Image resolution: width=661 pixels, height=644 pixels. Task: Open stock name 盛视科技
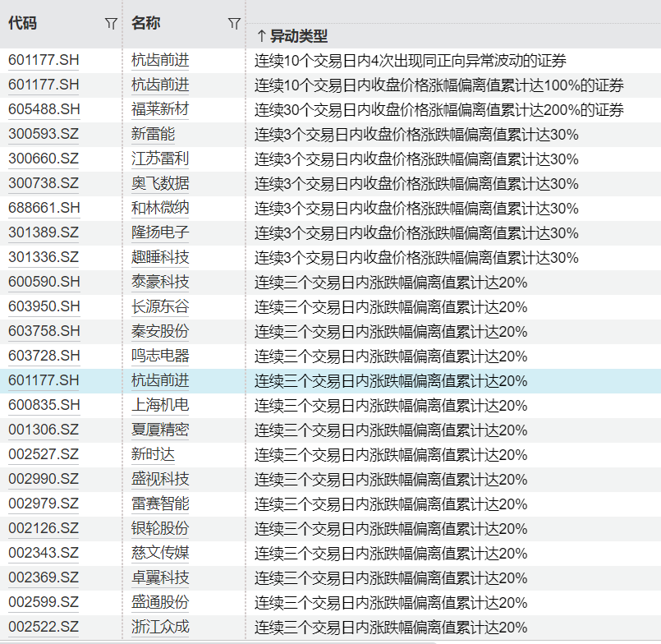coord(160,479)
